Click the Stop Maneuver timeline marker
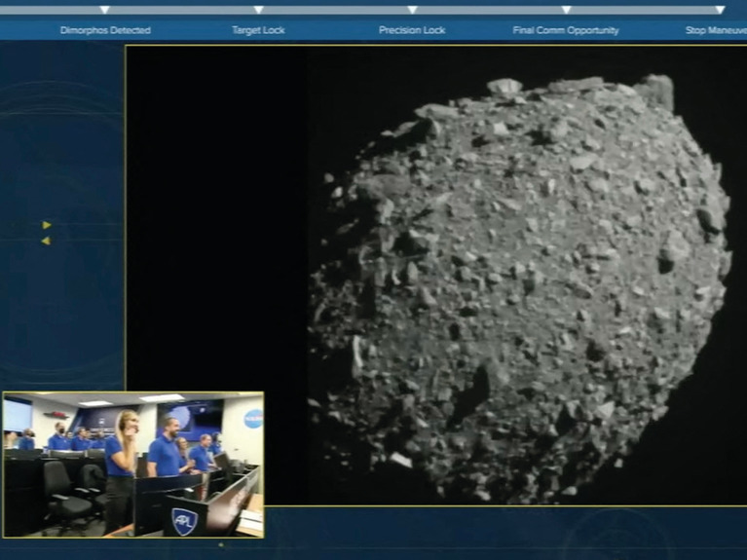Image resolution: width=747 pixels, height=560 pixels. (720, 10)
